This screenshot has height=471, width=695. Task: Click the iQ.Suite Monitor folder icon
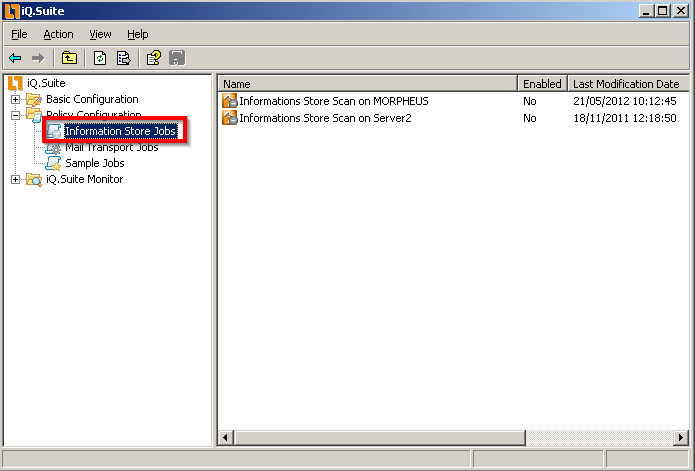34,180
